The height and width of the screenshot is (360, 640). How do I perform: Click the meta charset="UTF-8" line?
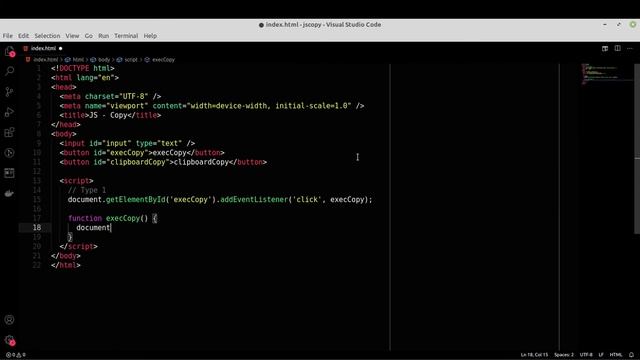(x=110, y=96)
